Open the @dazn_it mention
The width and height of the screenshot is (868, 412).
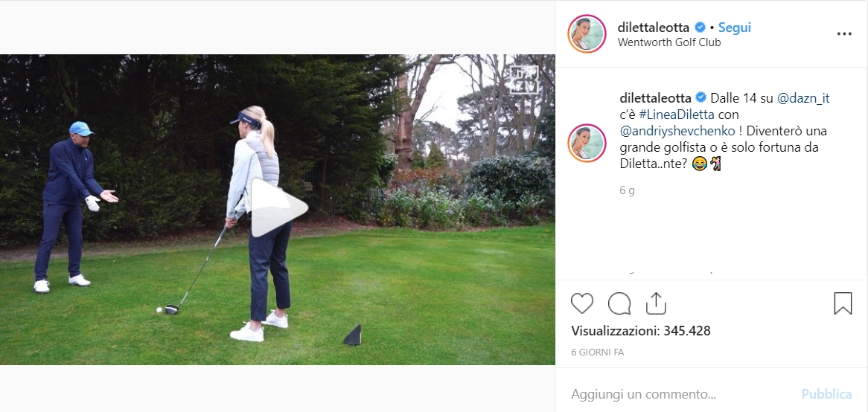803,98
